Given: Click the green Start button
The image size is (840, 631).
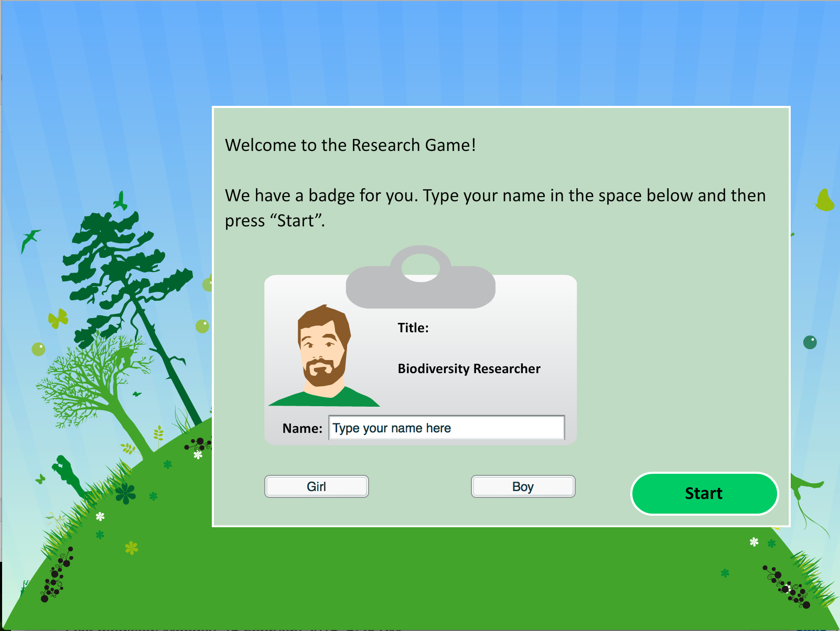Looking at the screenshot, I should click(704, 494).
